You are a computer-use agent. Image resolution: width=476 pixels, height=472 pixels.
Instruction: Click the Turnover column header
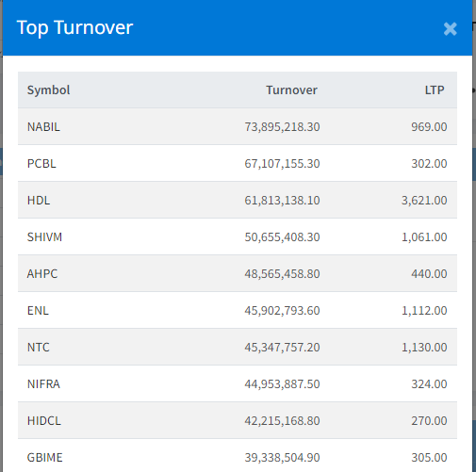(x=291, y=90)
